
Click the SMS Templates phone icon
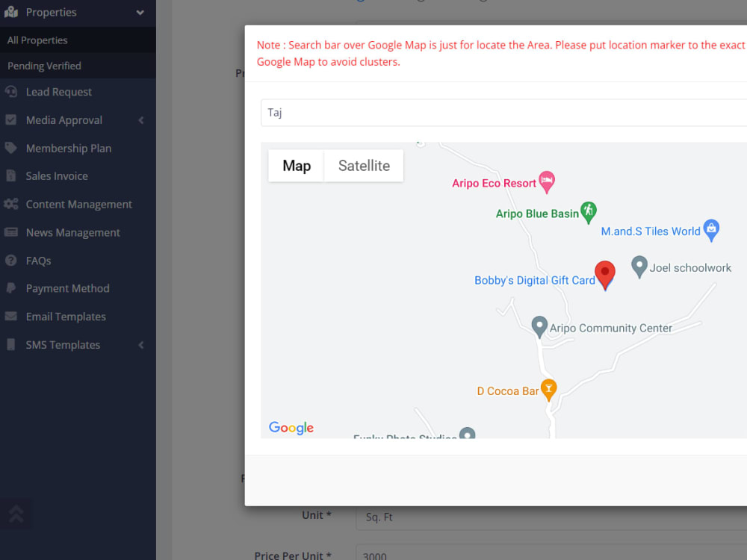11,344
